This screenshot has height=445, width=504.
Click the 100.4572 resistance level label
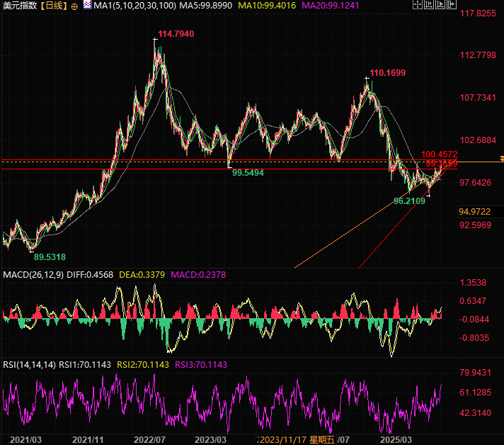coord(439,154)
